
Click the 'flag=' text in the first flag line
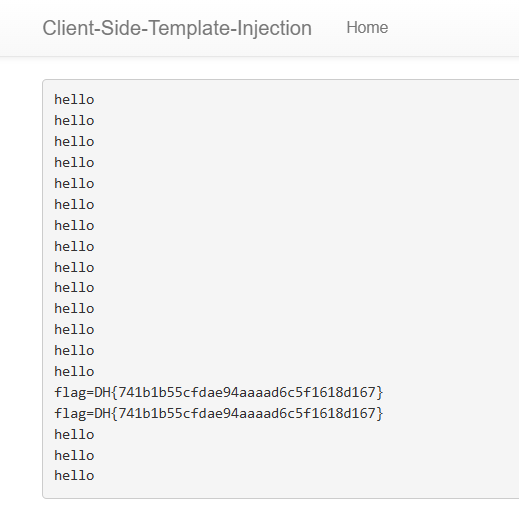tap(74, 392)
